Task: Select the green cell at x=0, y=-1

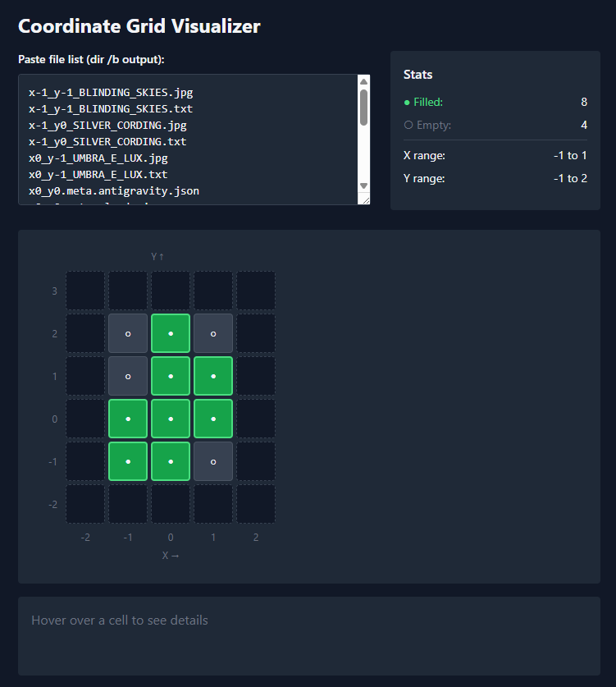Action: pos(171,461)
